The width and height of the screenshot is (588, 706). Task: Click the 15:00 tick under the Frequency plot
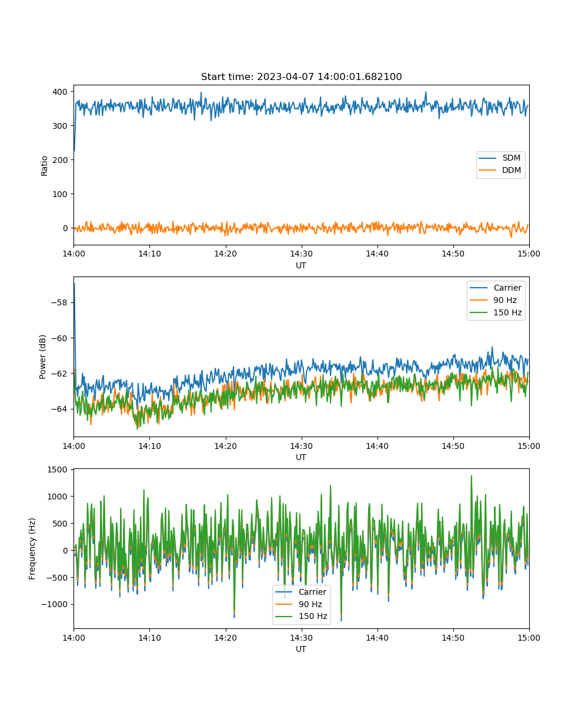click(529, 637)
